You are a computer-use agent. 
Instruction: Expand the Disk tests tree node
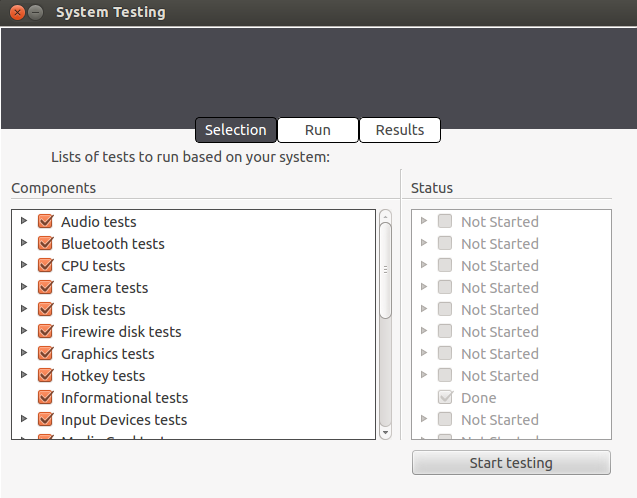(x=24, y=309)
